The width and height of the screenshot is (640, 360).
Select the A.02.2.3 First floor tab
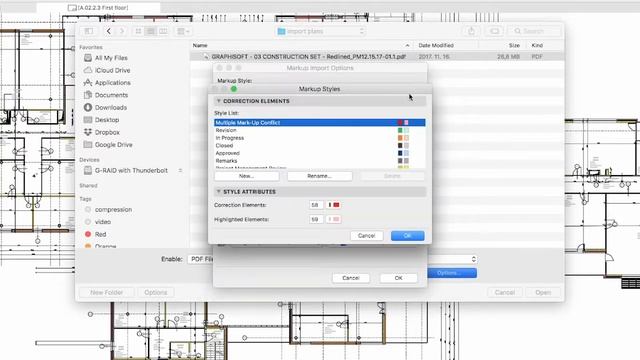tap(98, 8)
